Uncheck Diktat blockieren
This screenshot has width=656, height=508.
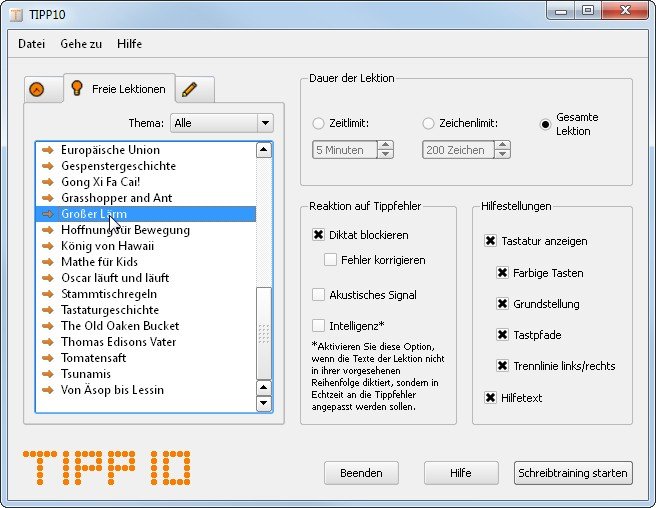pyautogui.click(x=318, y=235)
